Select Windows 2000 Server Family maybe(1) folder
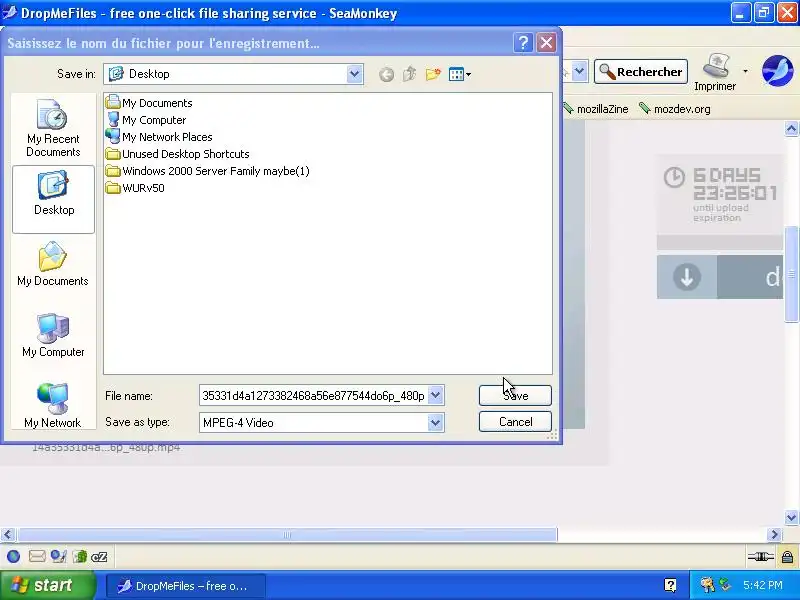This screenshot has height=600, width=800. click(208, 171)
